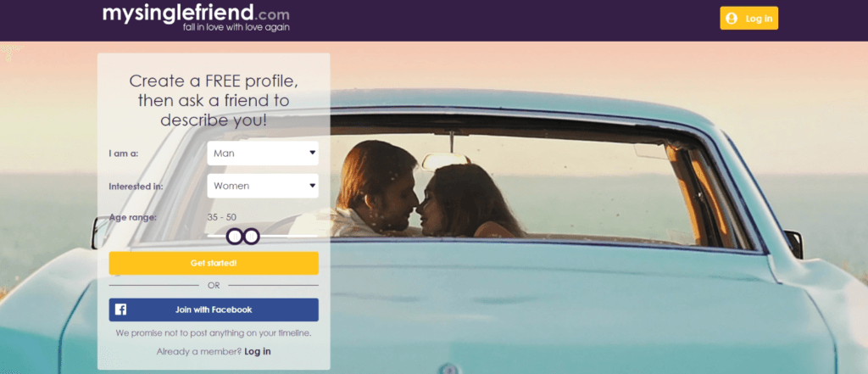Click the "I am a:" label
Screen dimensions: 868x374
click(x=124, y=154)
